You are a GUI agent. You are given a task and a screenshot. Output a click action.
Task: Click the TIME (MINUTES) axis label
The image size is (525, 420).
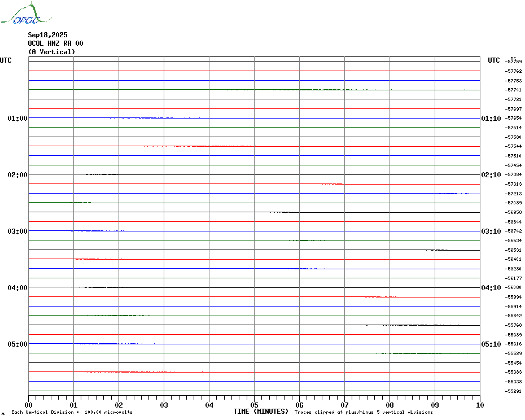tap(261, 412)
